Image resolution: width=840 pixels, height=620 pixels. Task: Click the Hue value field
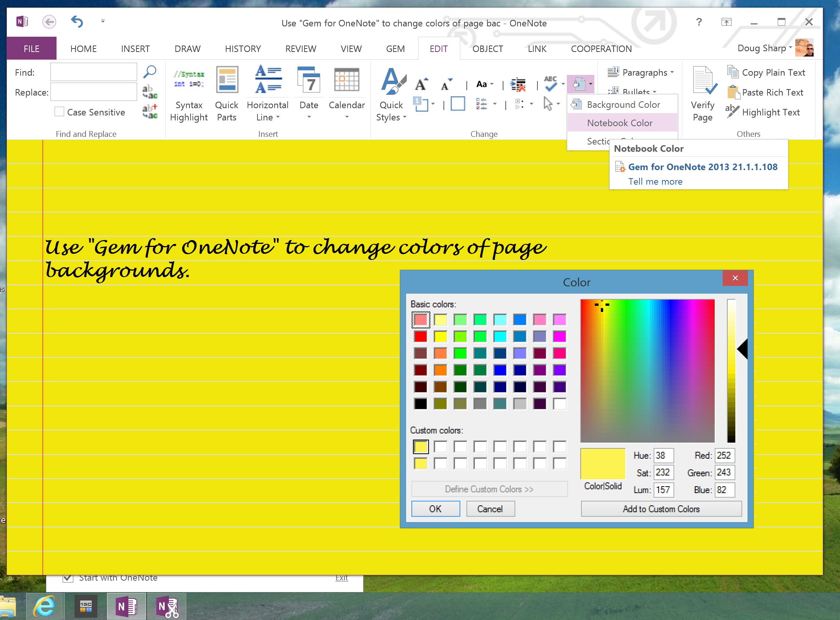pyautogui.click(x=664, y=455)
